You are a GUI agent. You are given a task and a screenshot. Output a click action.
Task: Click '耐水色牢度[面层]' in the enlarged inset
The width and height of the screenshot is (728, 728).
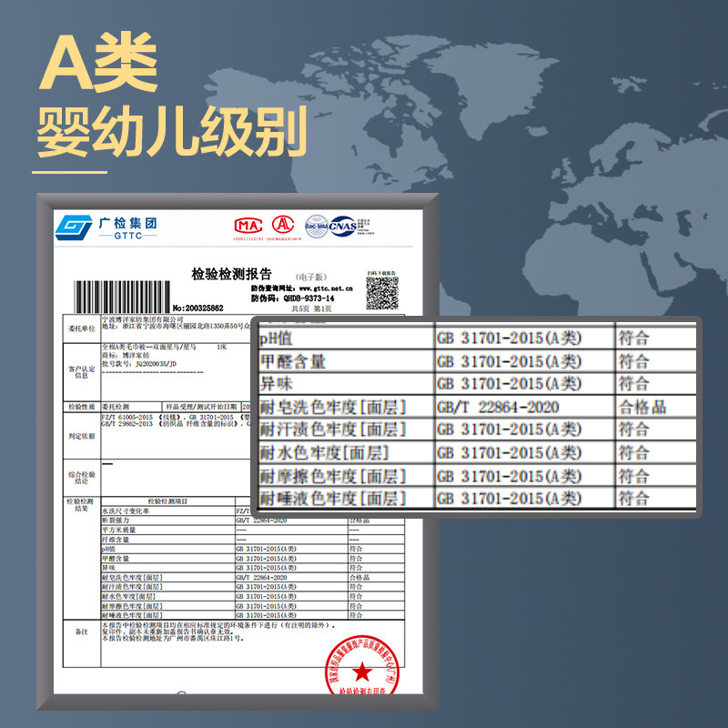pos(324,452)
